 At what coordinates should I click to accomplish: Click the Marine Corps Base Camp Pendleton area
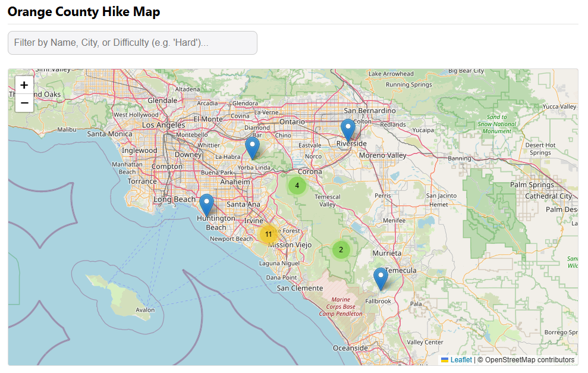[x=341, y=306]
